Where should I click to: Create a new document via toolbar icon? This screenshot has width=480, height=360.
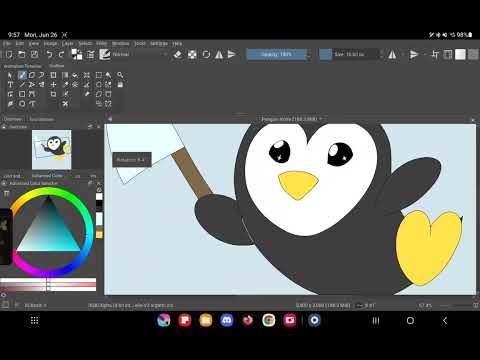(9, 54)
